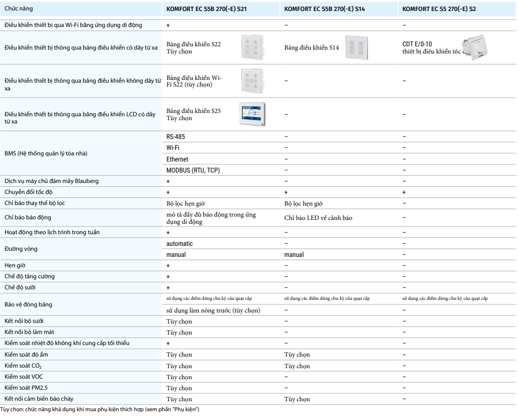The width and height of the screenshot is (519, 420).
Task: Click the 'Wi-Fi' BMS cell
Action: 173,148
